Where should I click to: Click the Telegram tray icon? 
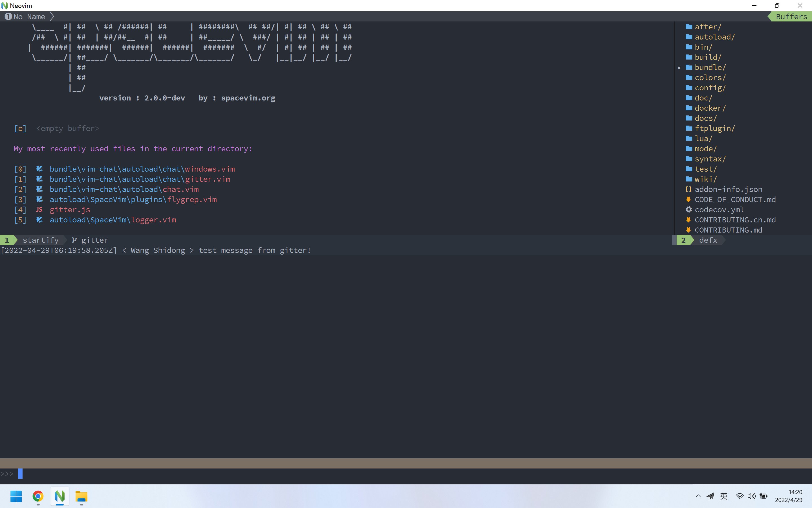point(710,496)
